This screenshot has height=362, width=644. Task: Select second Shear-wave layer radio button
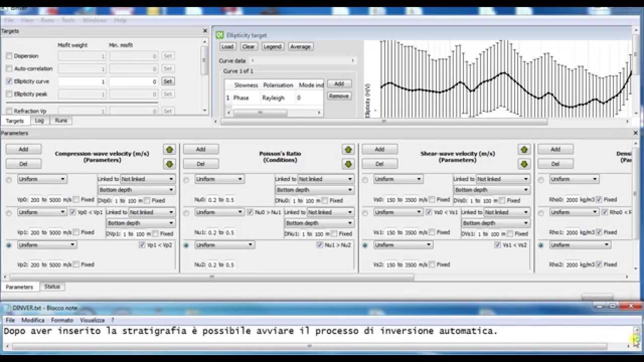(365, 213)
